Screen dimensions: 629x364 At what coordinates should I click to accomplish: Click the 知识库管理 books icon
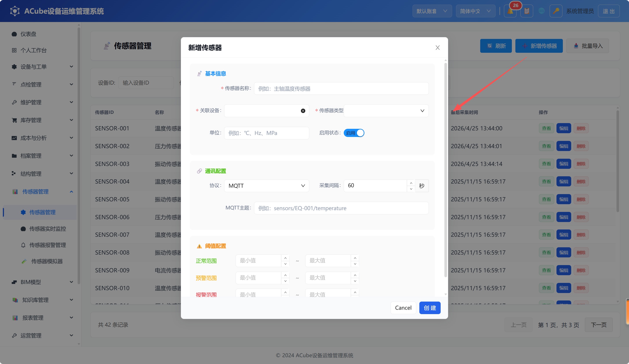pos(15,300)
